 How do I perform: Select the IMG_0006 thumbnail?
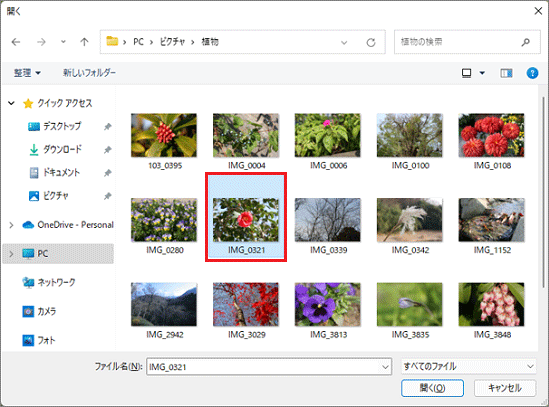click(x=328, y=136)
